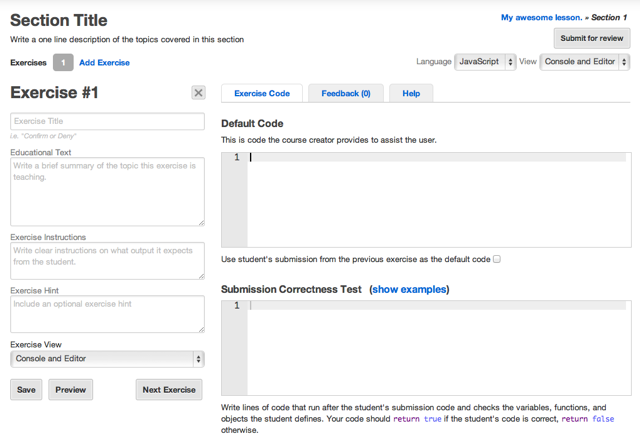Open the show examples link
This screenshot has width=640, height=445.
tap(410, 289)
